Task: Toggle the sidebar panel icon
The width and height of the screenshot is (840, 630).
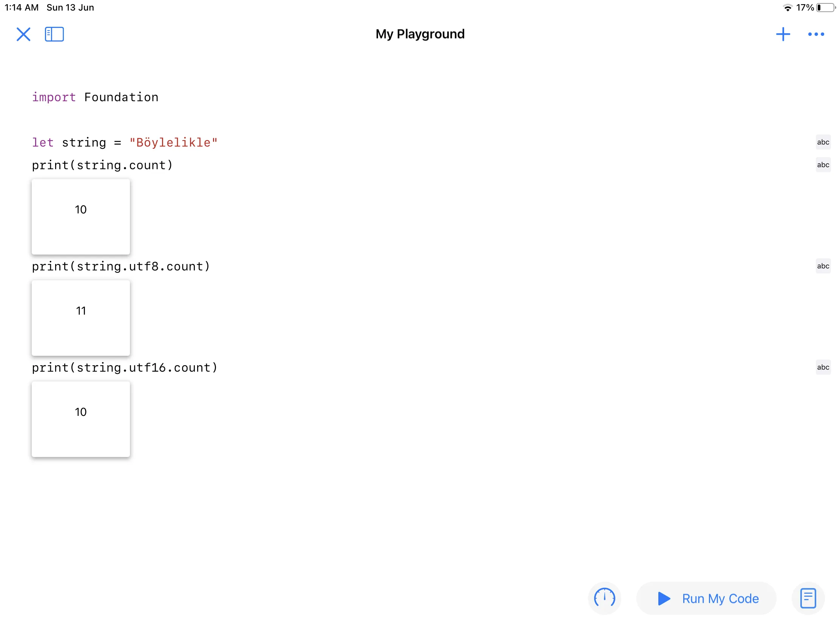Action: tap(54, 34)
